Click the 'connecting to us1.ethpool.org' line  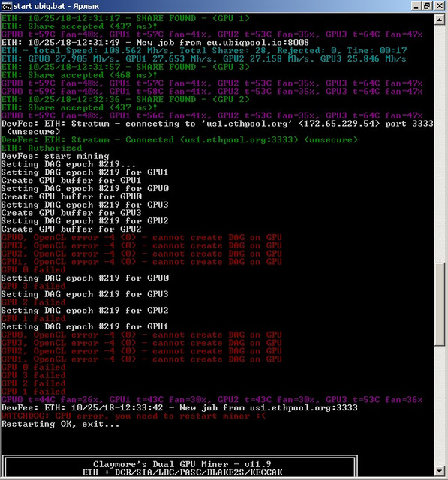218,127
